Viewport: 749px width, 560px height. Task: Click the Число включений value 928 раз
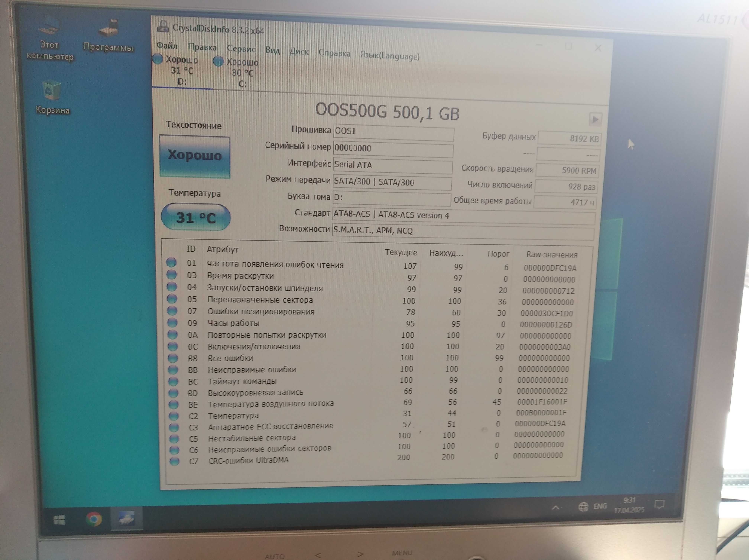[566, 186]
